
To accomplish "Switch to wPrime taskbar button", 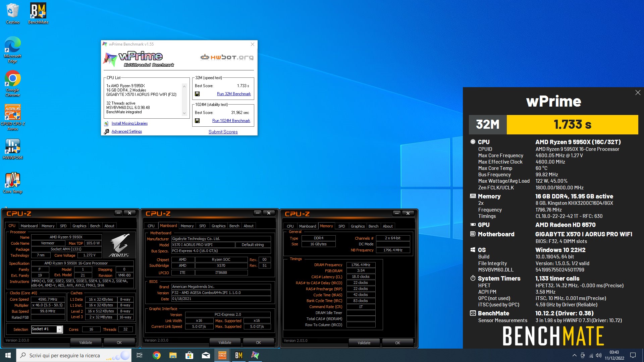I will 255,355.
